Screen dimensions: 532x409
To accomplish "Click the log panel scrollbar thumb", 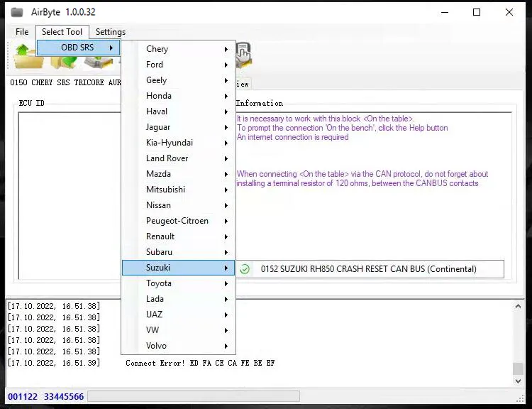I will pyautogui.click(x=518, y=369).
